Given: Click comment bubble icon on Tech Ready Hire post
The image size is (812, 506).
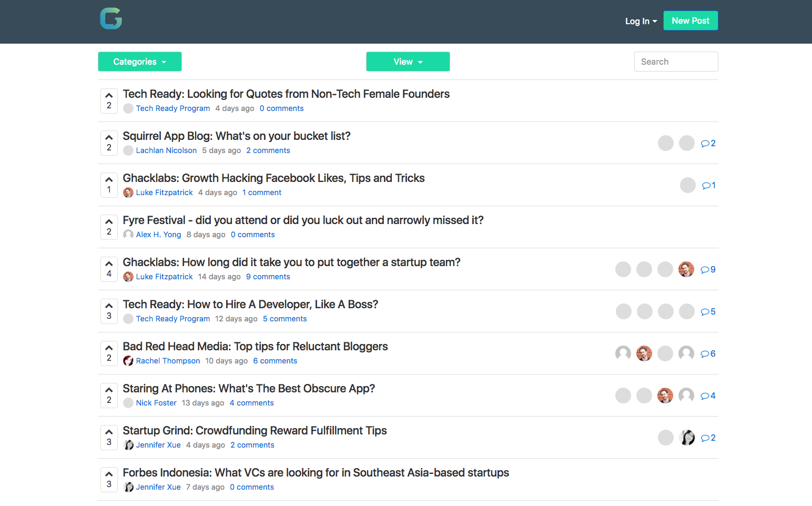Looking at the screenshot, I should (x=705, y=312).
